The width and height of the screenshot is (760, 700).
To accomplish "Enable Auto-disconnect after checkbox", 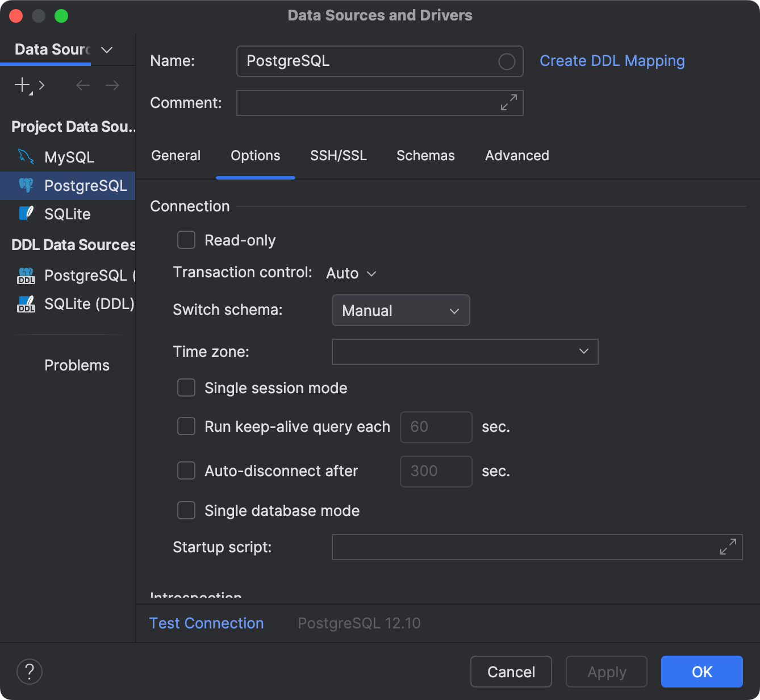I will [x=186, y=471].
